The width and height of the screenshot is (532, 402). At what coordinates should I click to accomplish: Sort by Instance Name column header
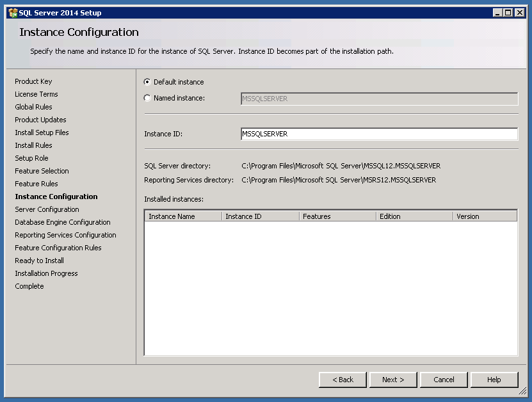[183, 216]
